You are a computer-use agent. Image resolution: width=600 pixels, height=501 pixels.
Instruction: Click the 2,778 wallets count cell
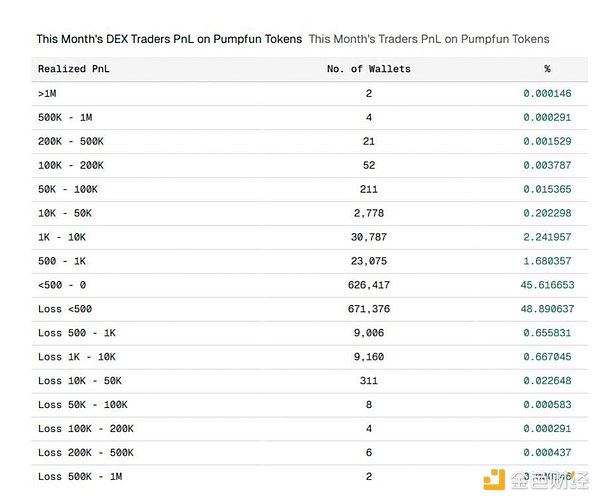(x=368, y=213)
